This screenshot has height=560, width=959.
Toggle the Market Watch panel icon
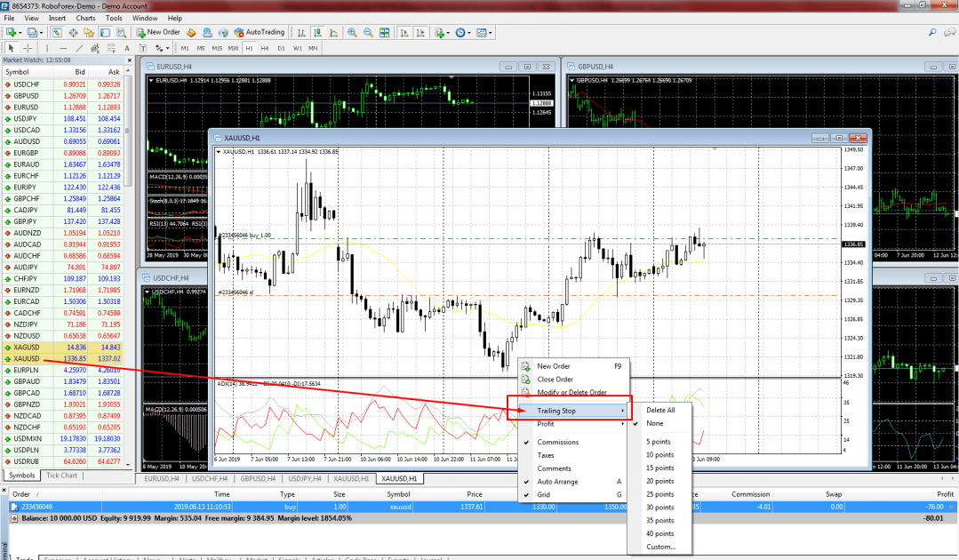point(57,32)
